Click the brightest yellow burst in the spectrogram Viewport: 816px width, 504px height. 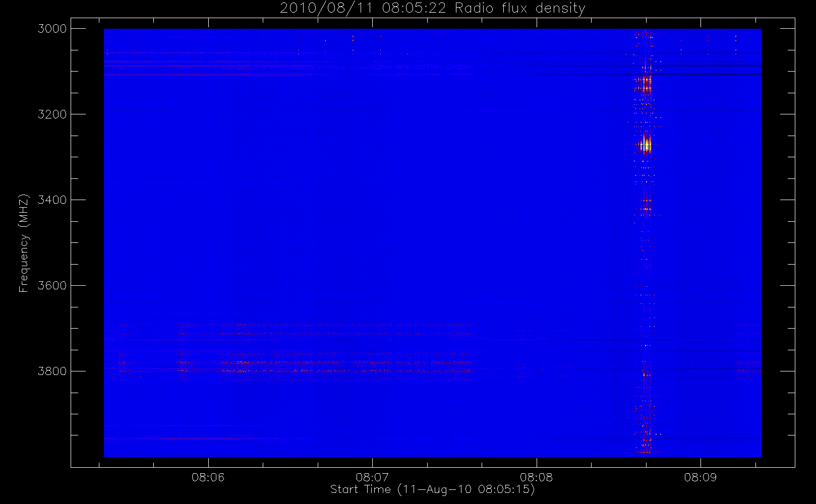tap(645, 145)
